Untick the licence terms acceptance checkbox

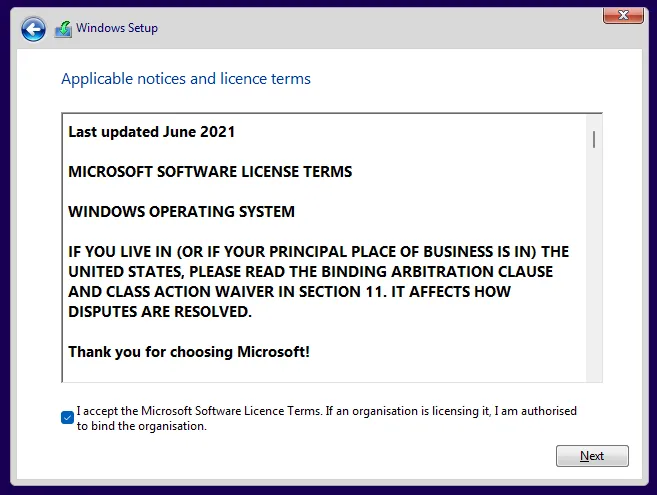pos(67,418)
